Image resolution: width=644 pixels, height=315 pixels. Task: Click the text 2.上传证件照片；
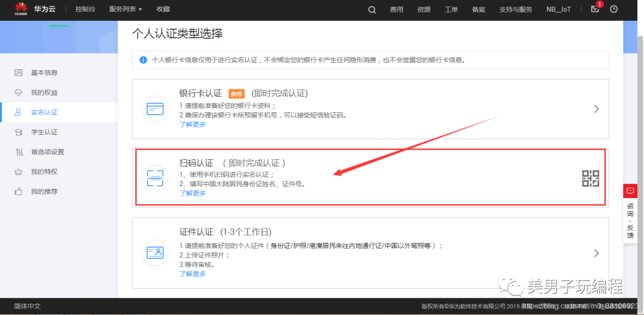tap(205, 255)
